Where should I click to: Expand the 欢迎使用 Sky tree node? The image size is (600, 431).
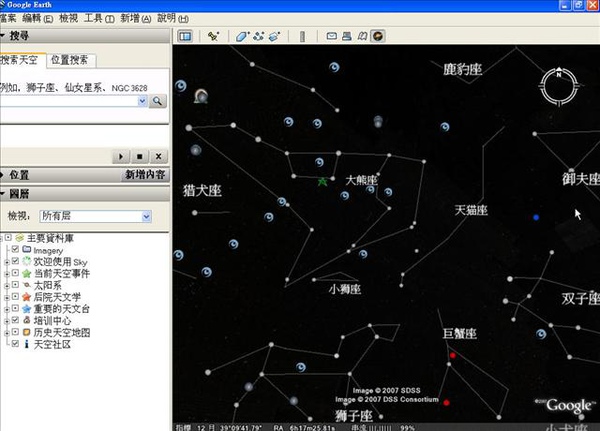(7, 262)
